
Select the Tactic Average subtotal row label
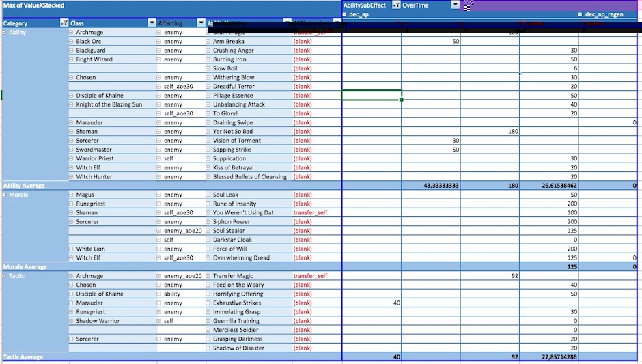click(23, 357)
